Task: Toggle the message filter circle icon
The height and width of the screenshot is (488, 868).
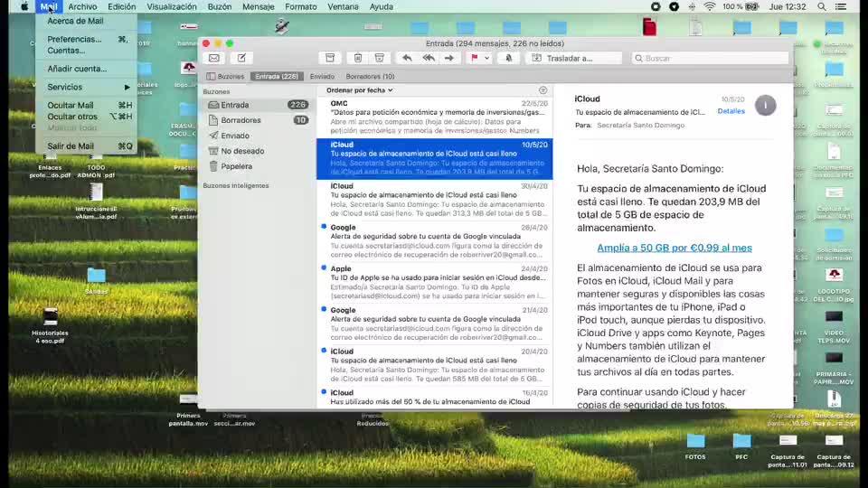Action: (543, 90)
